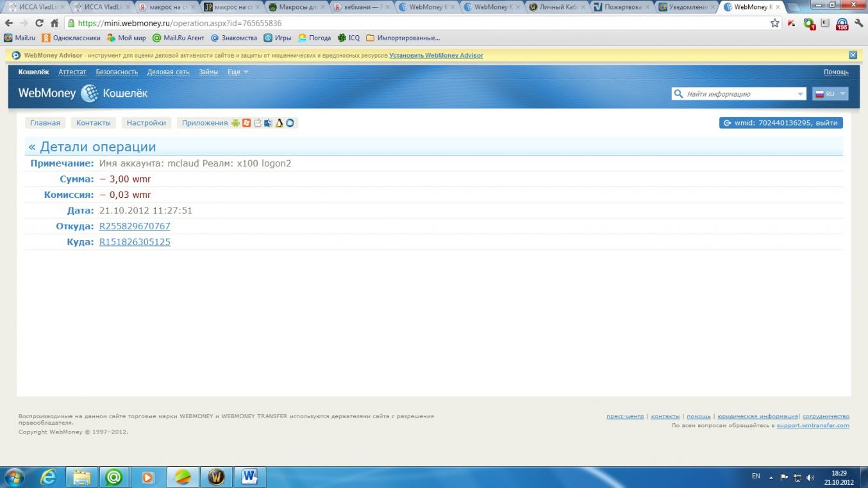Click sender wallet link R255829670767

click(x=135, y=226)
